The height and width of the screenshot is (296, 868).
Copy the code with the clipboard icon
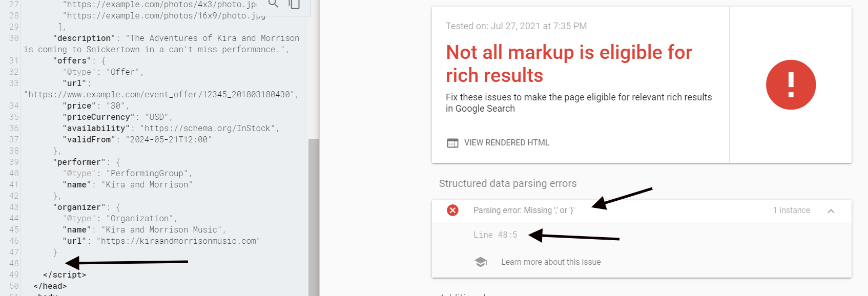294,4
